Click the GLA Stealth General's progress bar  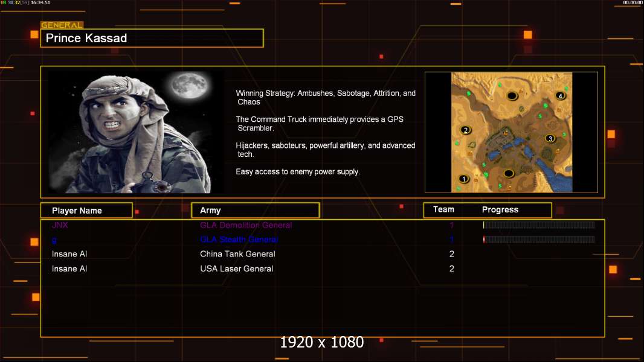539,240
